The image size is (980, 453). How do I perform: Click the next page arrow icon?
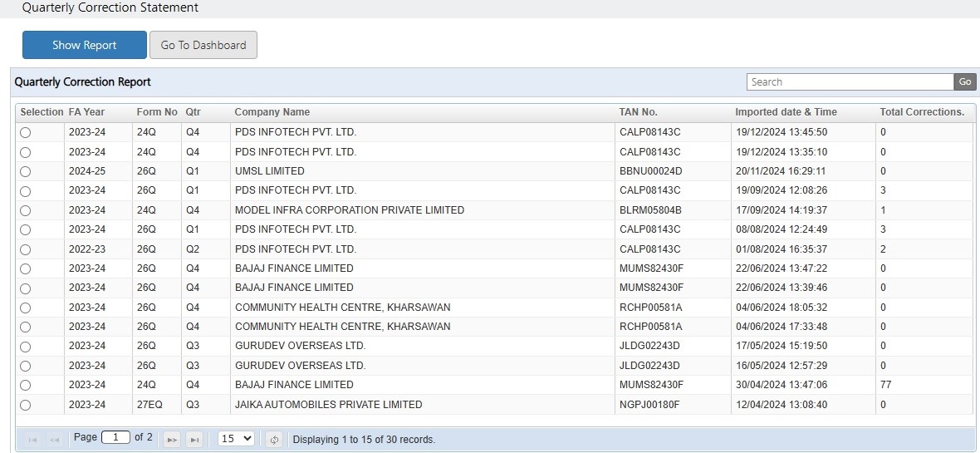(172, 440)
